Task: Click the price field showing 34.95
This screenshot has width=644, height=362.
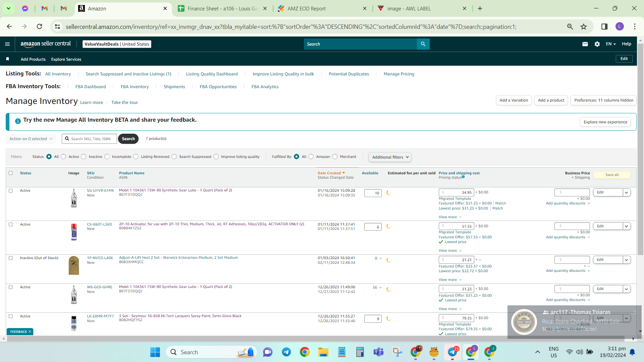Action: click(x=456, y=192)
